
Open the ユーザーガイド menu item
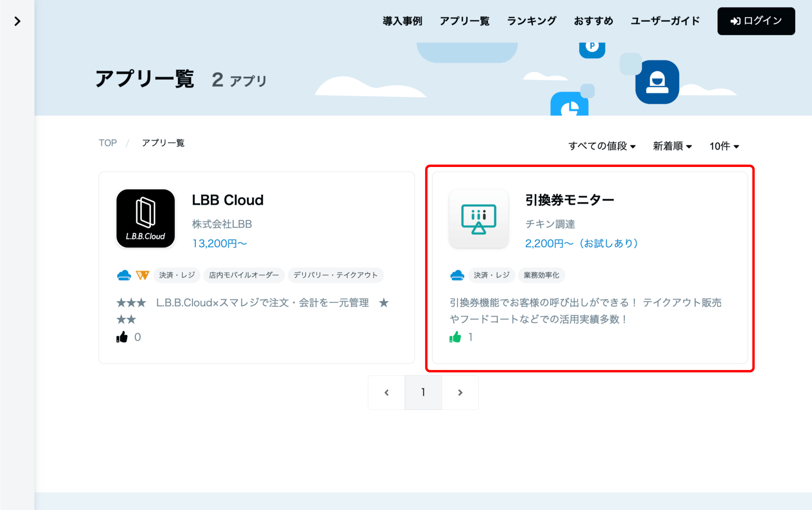pyautogui.click(x=665, y=21)
